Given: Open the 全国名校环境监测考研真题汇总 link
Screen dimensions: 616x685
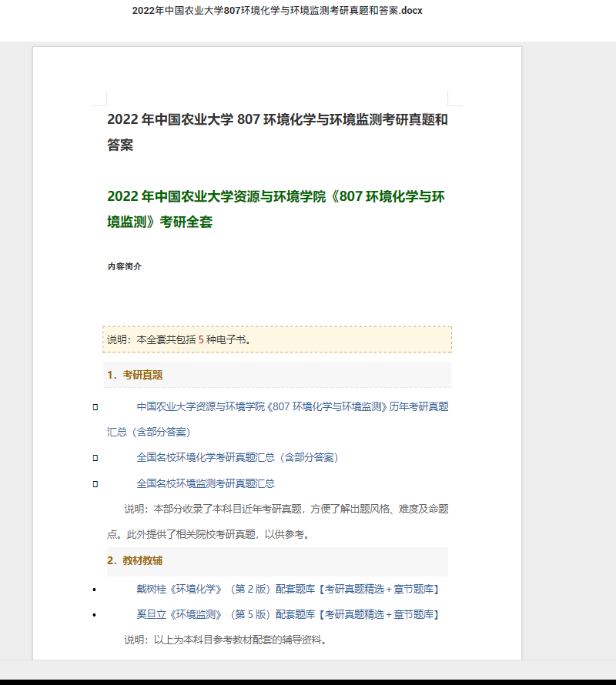Looking at the screenshot, I should [206, 483].
